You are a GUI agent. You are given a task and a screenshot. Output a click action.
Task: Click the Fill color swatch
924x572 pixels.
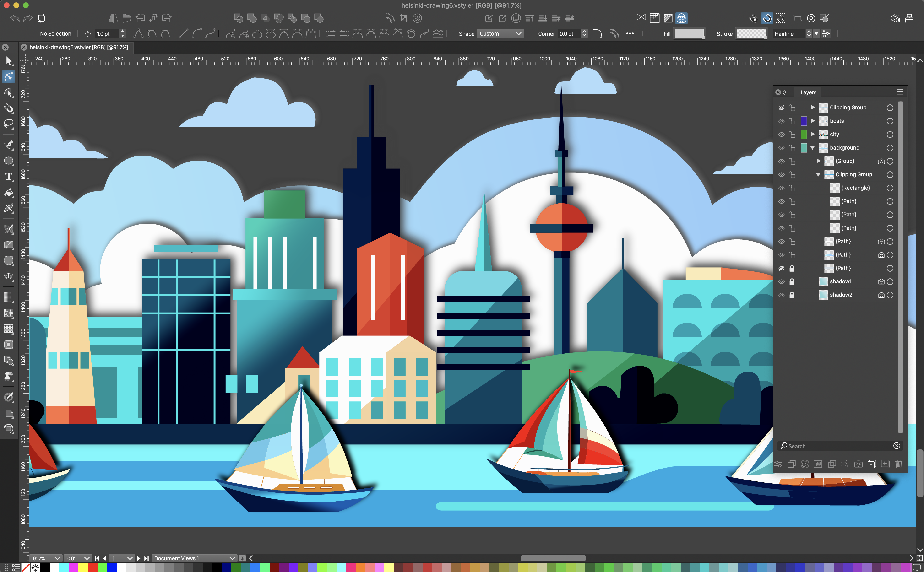[x=689, y=34]
